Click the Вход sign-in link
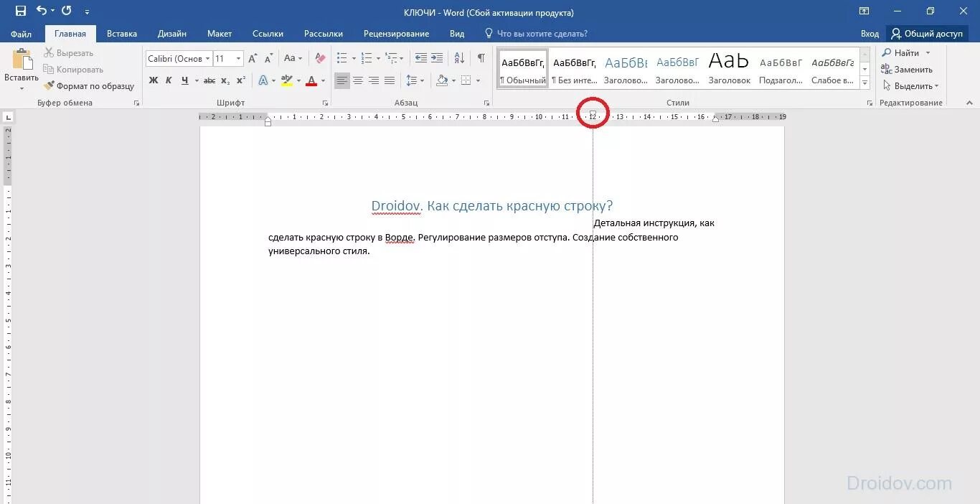The image size is (980, 504). (x=870, y=34)
